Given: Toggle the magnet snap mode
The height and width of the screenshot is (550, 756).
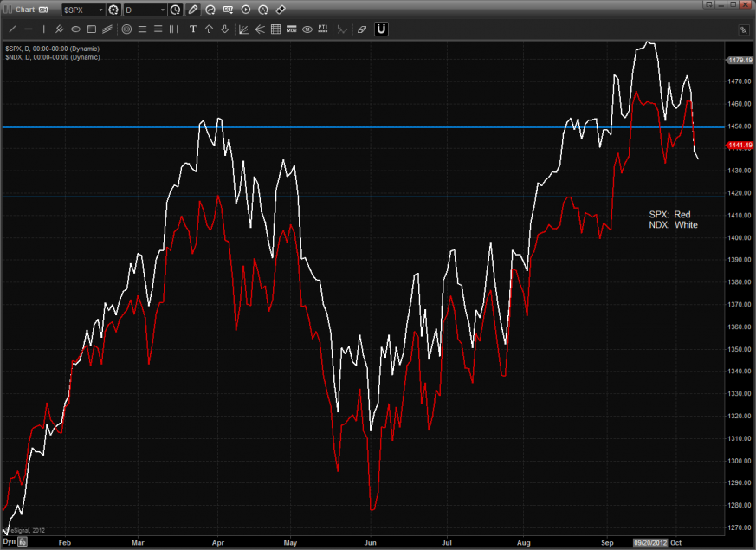Looking at the screenshot, I should pos(381,29).
